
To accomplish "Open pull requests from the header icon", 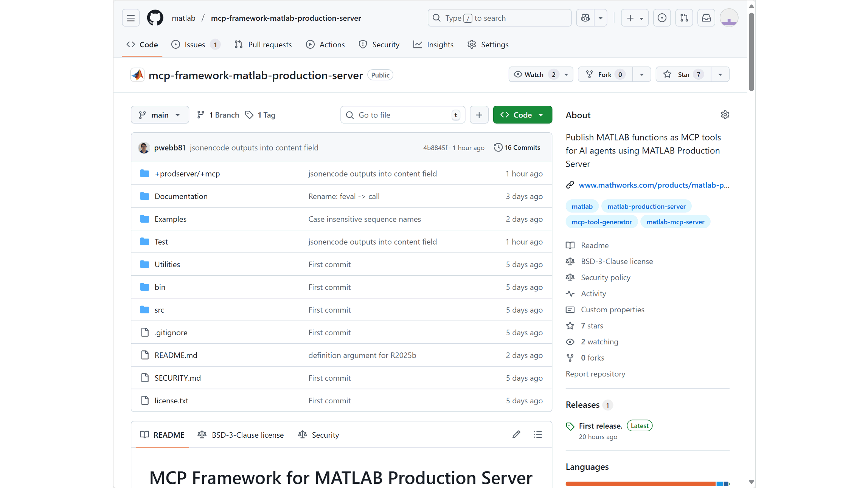I will 684,18.
